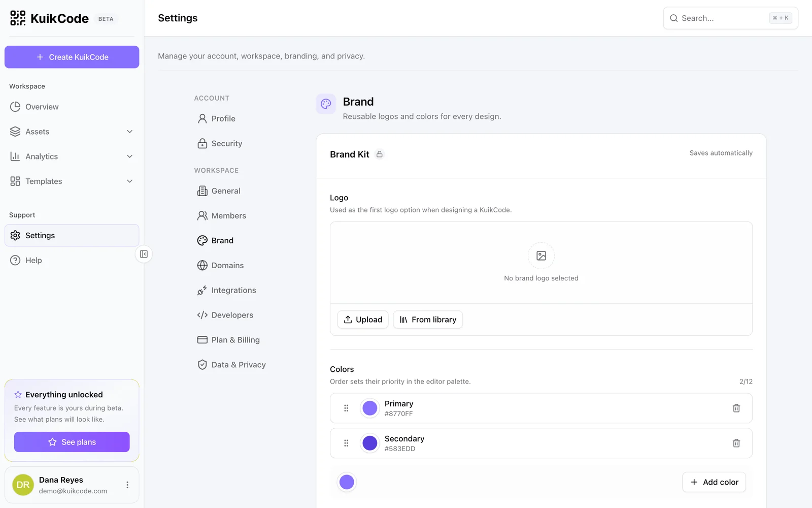Click the Domains globe icon
Screen dimensions: 812x508
click(x=202, y=265)
